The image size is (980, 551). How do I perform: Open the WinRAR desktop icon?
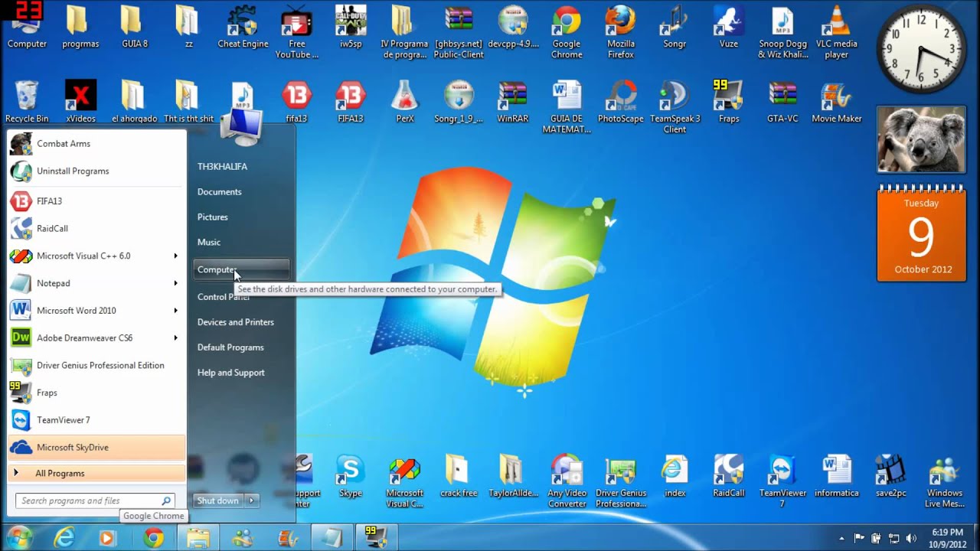(x=512, y=101)
